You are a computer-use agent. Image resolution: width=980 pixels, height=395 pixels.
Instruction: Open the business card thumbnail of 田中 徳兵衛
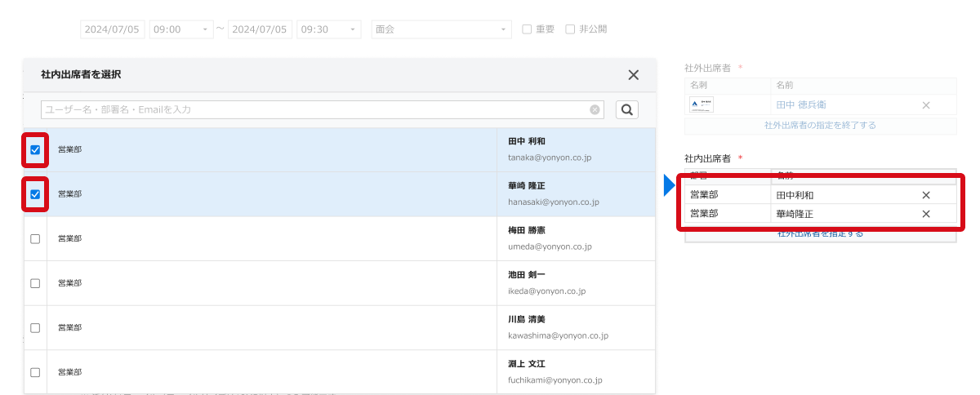pos(702,105)
